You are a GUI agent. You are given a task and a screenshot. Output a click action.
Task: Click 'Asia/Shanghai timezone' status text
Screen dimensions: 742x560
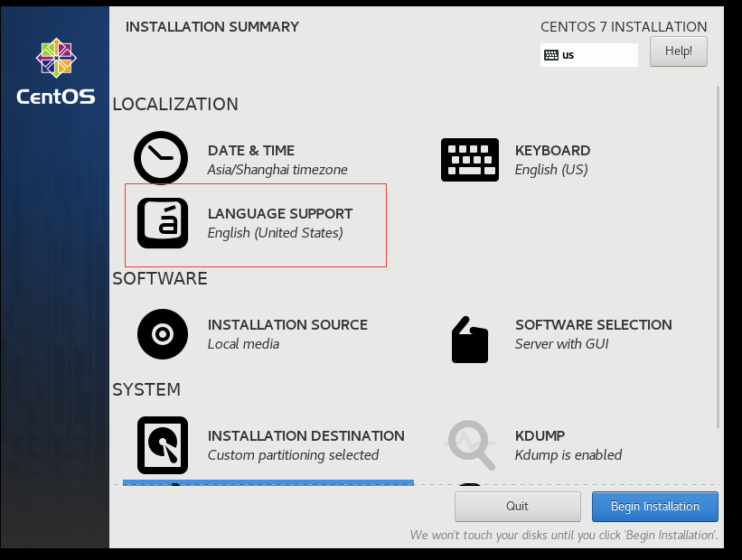point(277,169)
